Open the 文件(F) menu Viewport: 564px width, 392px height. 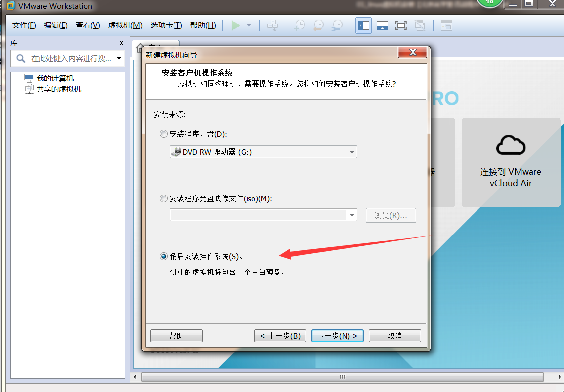[x=24, y=25]
